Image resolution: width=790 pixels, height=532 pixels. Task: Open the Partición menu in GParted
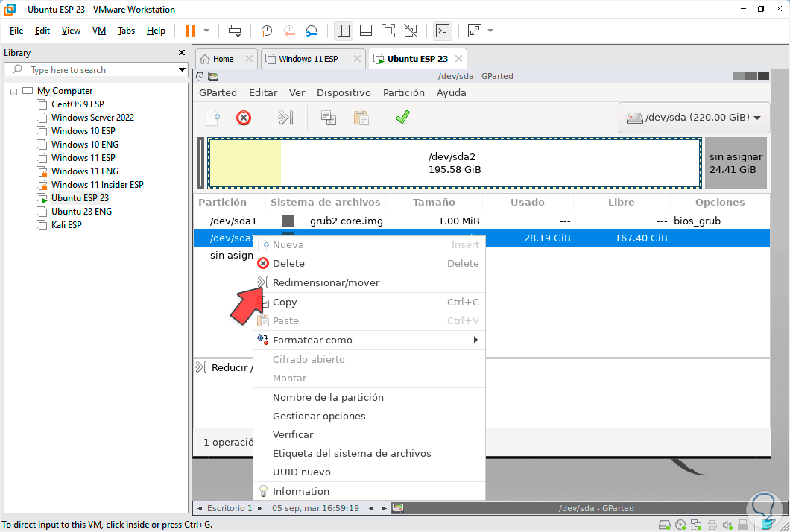pos(403,92)
